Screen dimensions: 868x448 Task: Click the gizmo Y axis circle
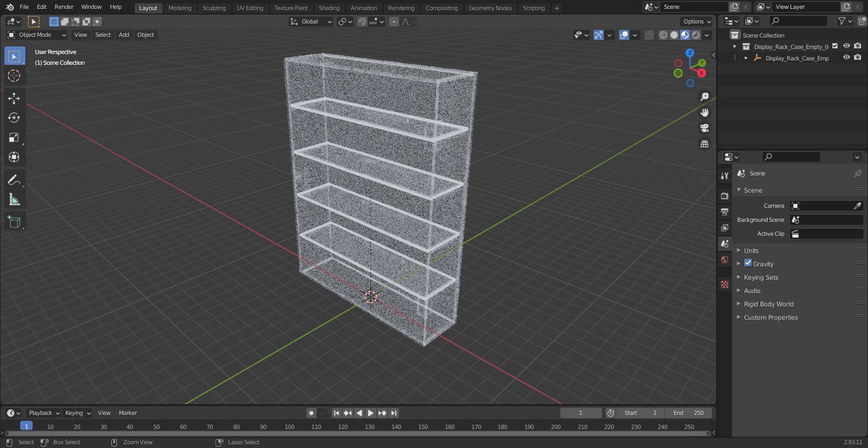(x=702, y=63)
